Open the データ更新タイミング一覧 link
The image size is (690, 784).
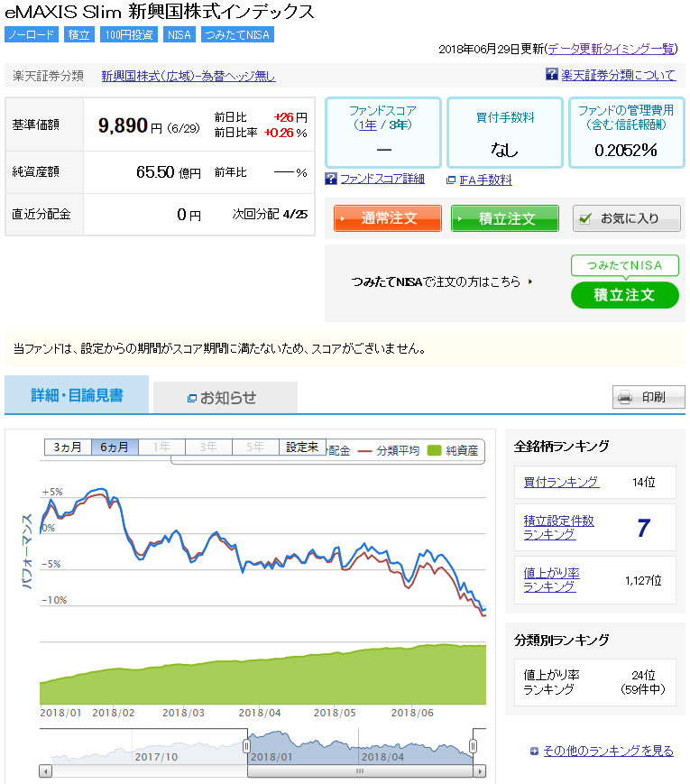pyautogui.click(x=611, y=49)
